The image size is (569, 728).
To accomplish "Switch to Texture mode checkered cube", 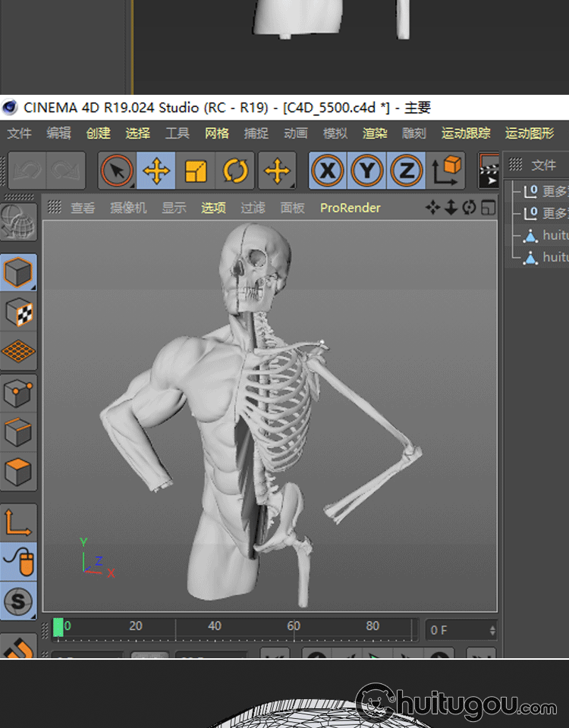I will click(18, 312).
